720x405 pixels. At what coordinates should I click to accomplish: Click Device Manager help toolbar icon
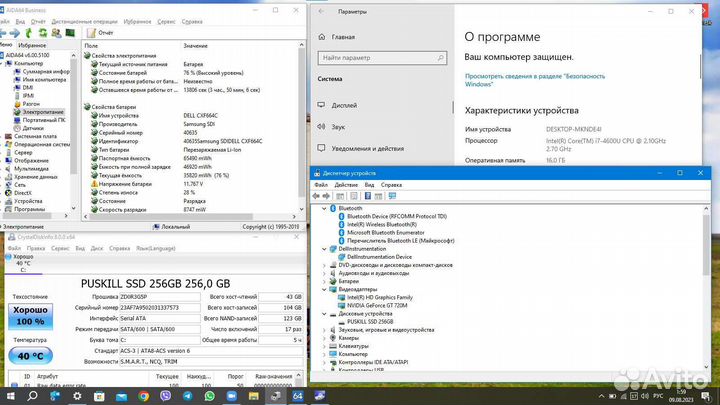click(x=368, y=196)
